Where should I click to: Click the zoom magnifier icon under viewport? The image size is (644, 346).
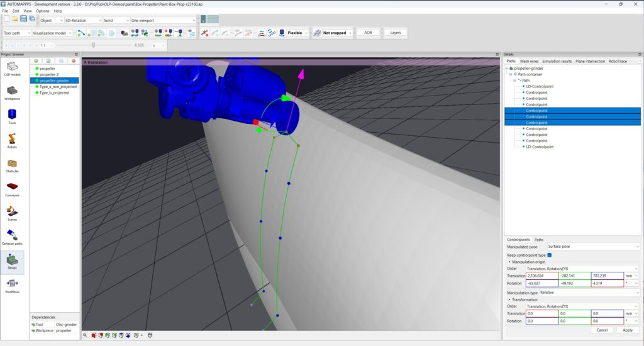[x=85, y=335]
